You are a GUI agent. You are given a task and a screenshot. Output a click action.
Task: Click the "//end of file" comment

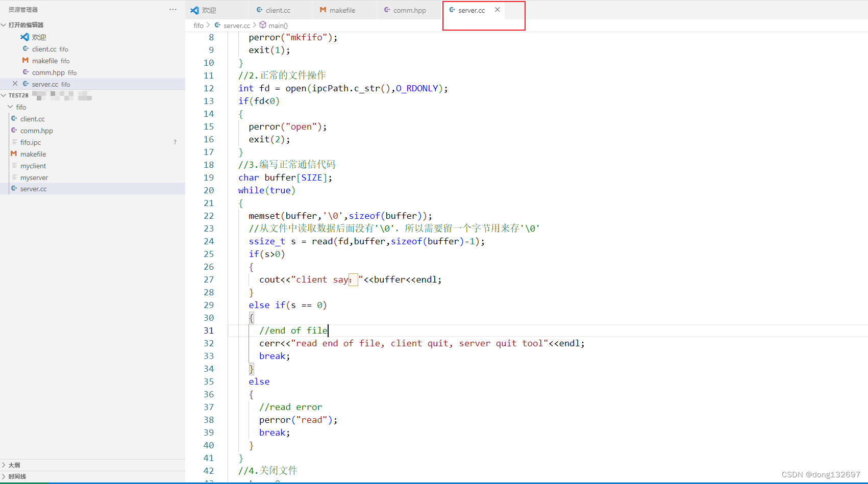[293, 330]
